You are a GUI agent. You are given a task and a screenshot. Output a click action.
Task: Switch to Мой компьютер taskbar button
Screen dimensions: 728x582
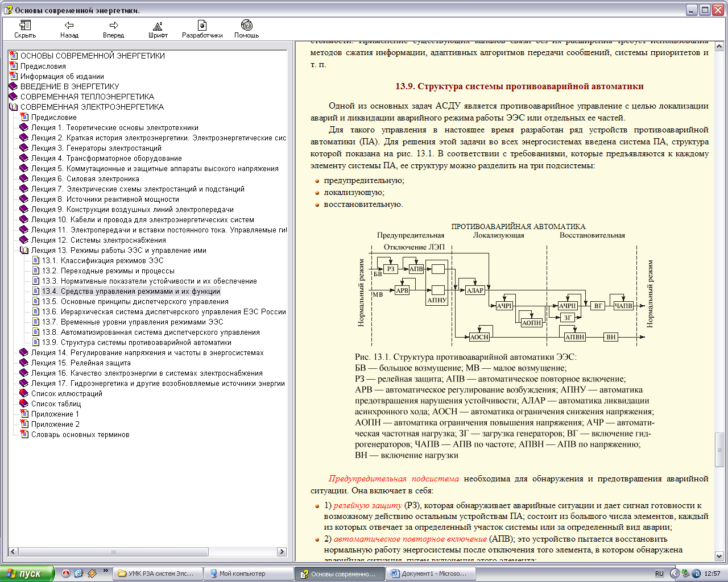tap(248, 573)
